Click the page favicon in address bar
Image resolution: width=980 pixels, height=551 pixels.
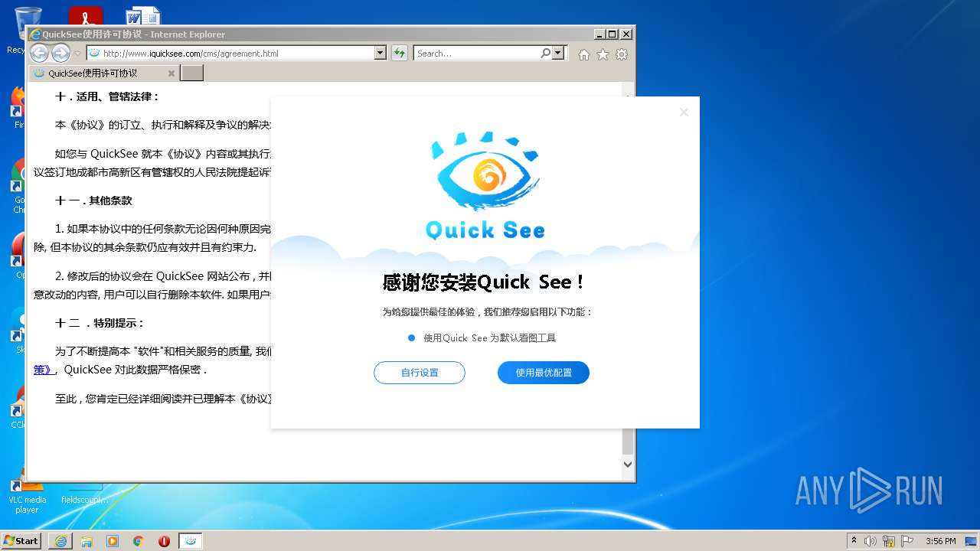tap(94, 53)
